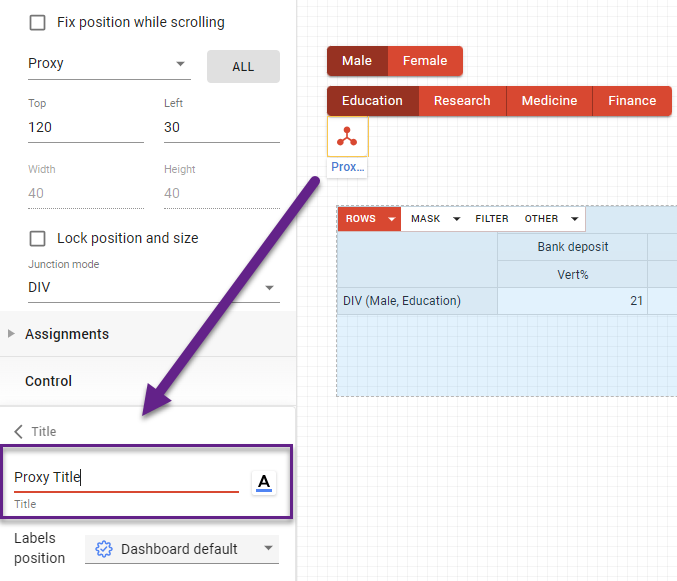
Task: Open the OTHER menu in table toolbar
Action: click(552, 219)
